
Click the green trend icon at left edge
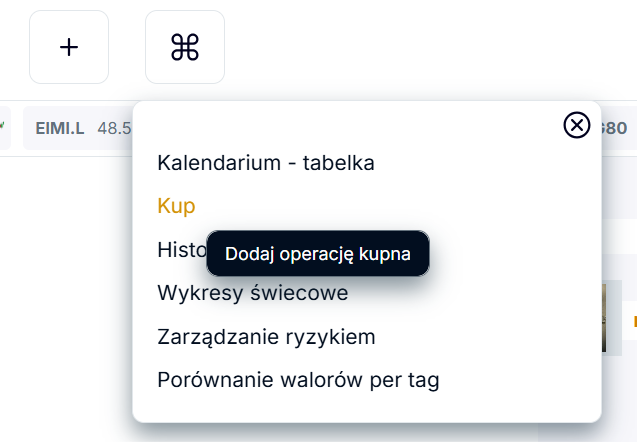click(x=3, y=127)
